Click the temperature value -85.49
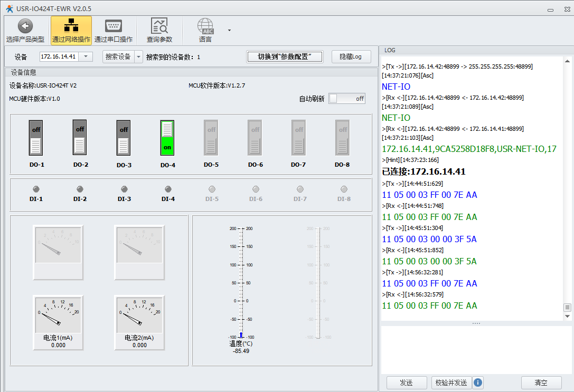The height and width of the screenshot is (392, 574). [x=241, y=351]
